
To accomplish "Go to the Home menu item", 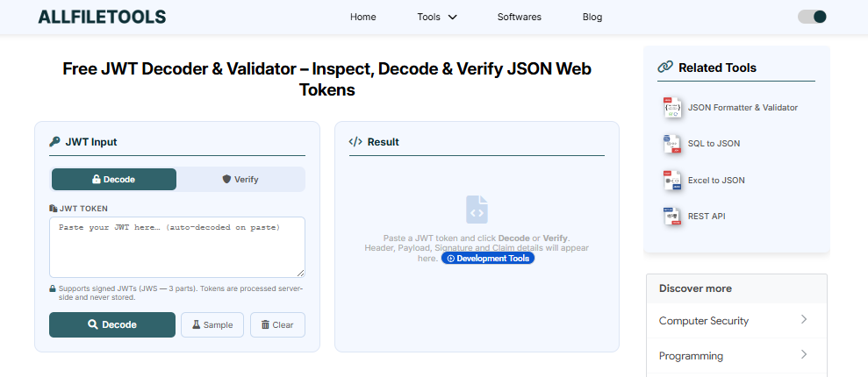I will click(x=362, y=17).
